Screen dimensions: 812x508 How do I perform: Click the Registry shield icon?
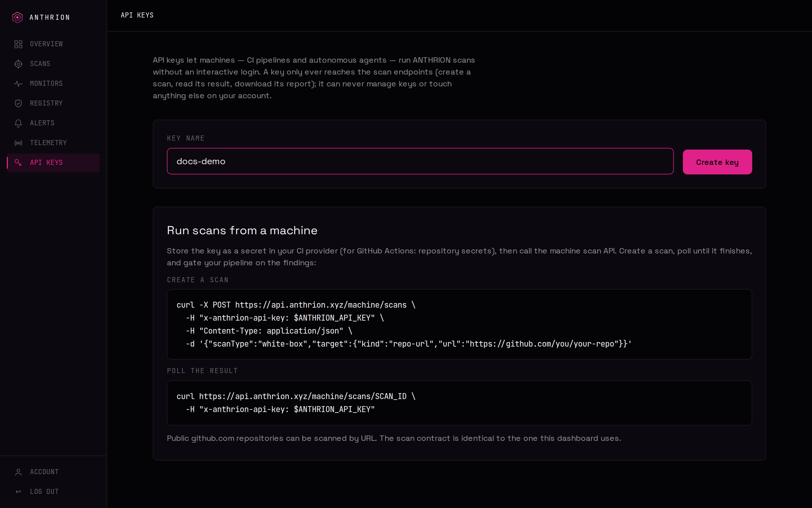point(18,104)
